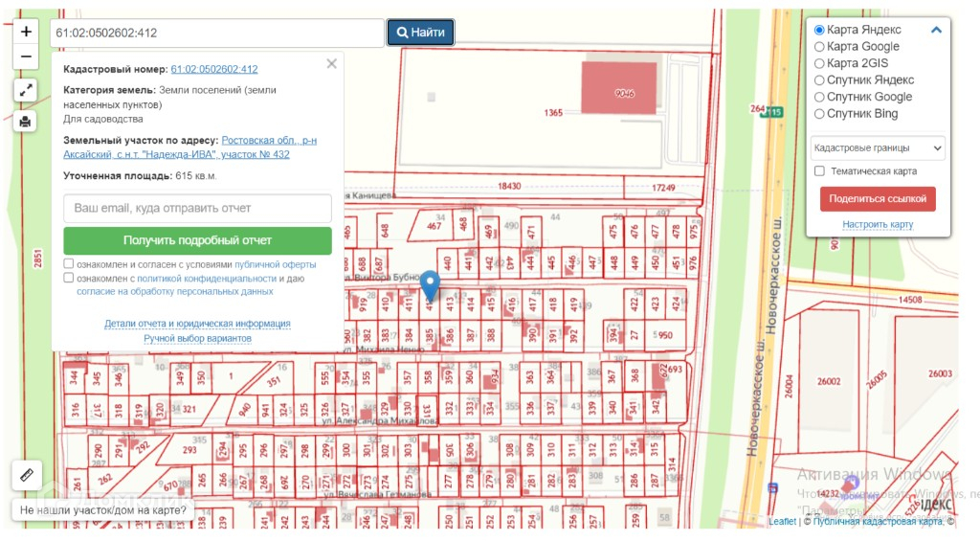Select Спутник Bing radio option
This screenshot has width=980, height=541.
coord(819,115)
